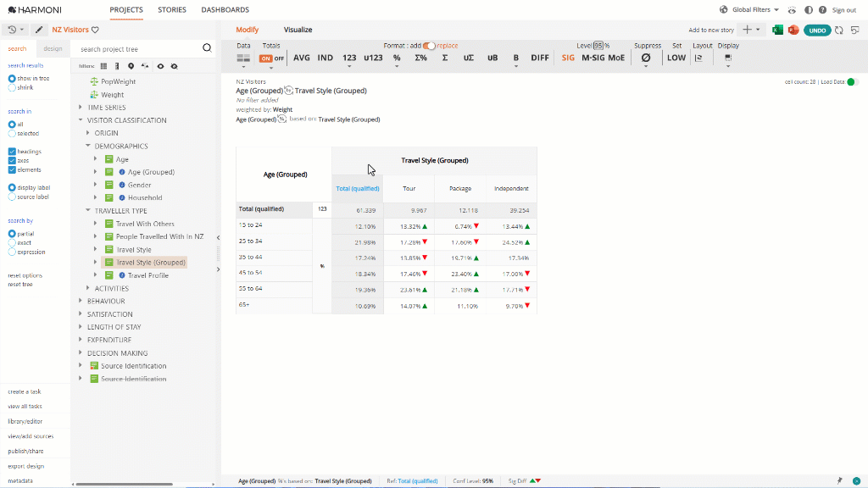The image size is (868, 488).
Task: Show visible items eye filter
Action: click(x=160, y=66)
